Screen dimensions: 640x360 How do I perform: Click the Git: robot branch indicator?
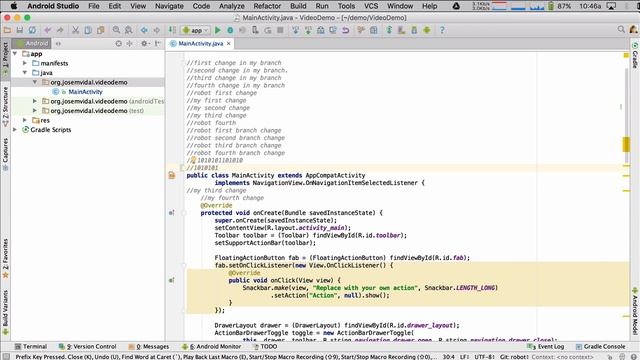514,357
